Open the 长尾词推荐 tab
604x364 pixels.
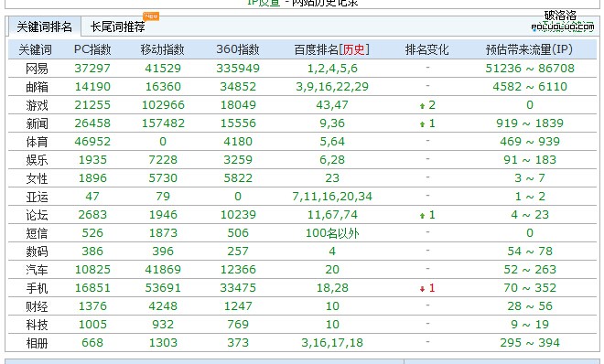tap(117, 27)
